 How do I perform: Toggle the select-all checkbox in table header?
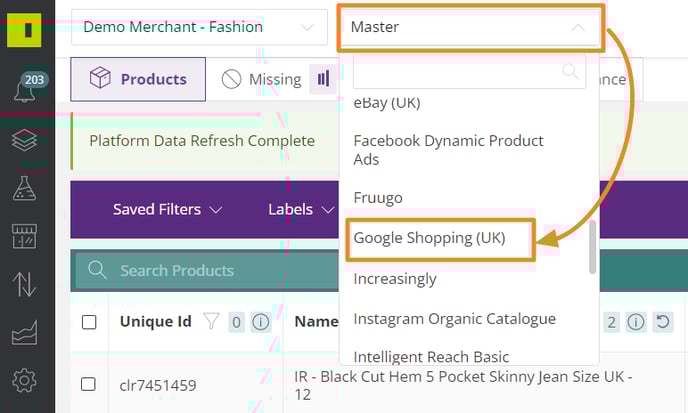[x=89, y=322]
